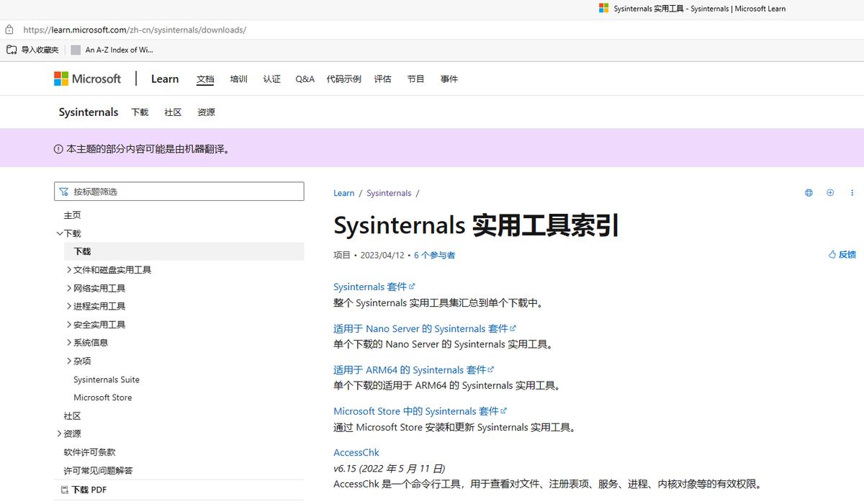Click the 导入收藏夹 import favorites icon
The height and width of the screenshot is (504, 864).
pos(12,49)
